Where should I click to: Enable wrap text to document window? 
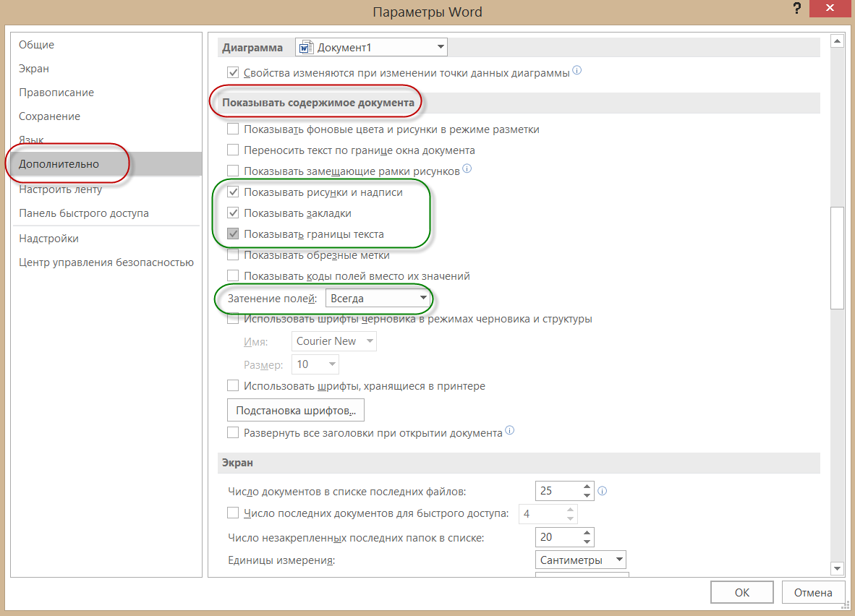[233, 150]
